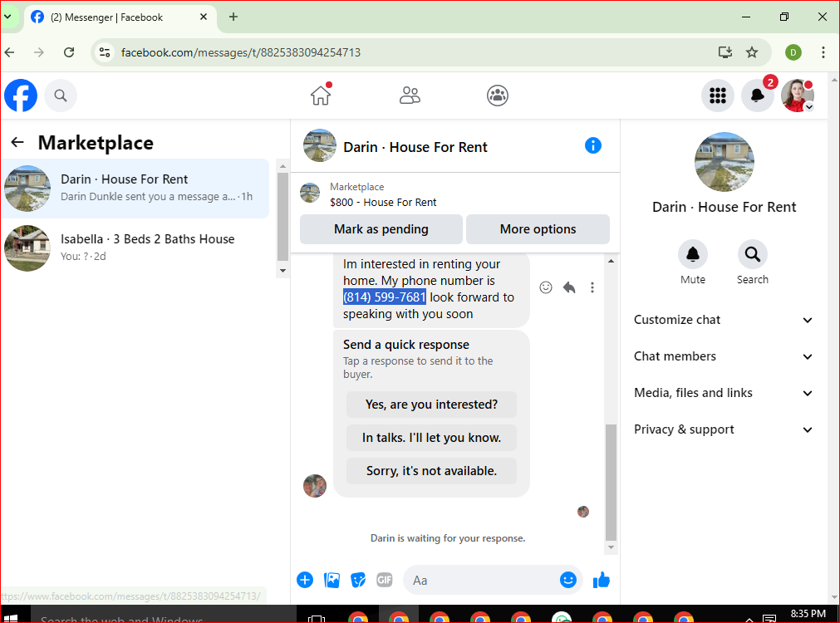
Task: Open $800 - House For Rent listing
Action: click(383, 203)
